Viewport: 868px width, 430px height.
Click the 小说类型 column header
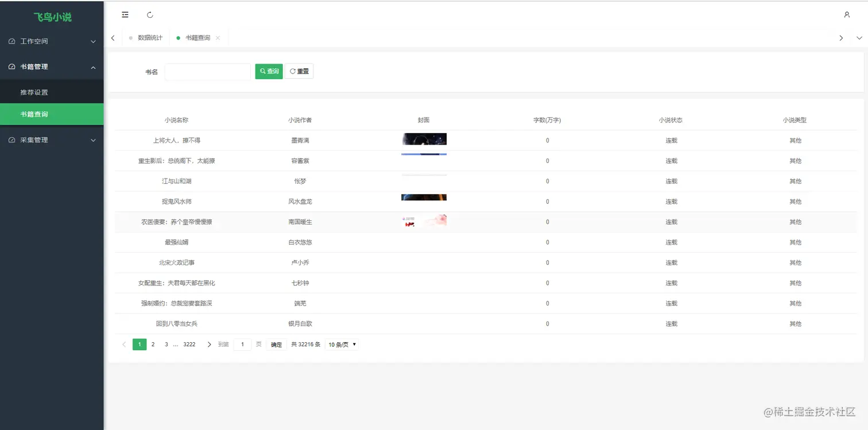click(x=795, y=120)
